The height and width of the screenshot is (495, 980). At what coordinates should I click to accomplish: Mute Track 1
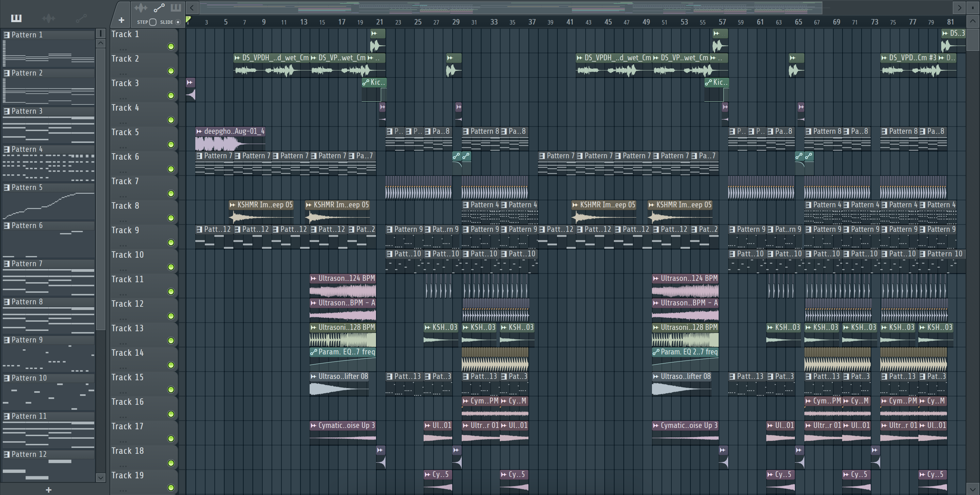[x=171, y=46]
